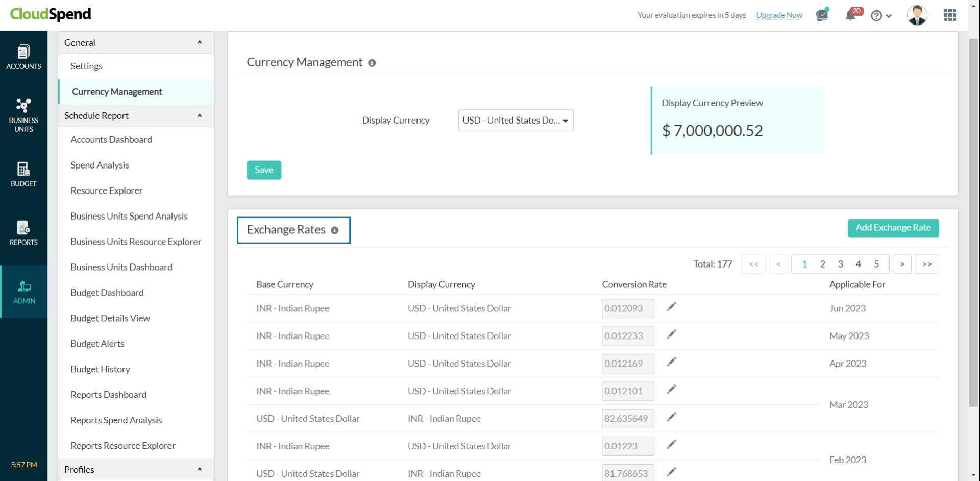The height and width of the screenshot is (481, 980).
Task: Go to the last page of rates
Action: [x=927, y=264]
